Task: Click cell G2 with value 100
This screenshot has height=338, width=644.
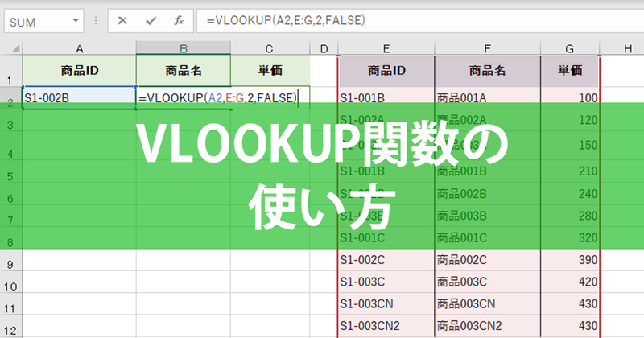Action: (x=570, y=97)
